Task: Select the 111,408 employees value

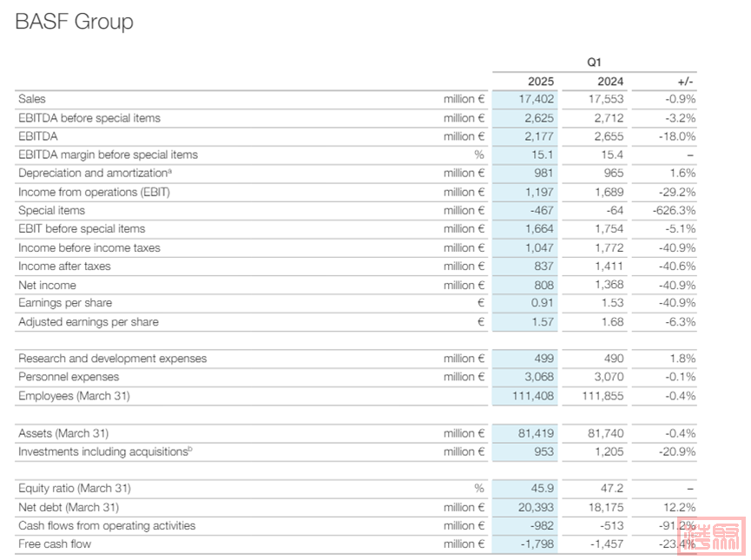Action: (533, 396)
